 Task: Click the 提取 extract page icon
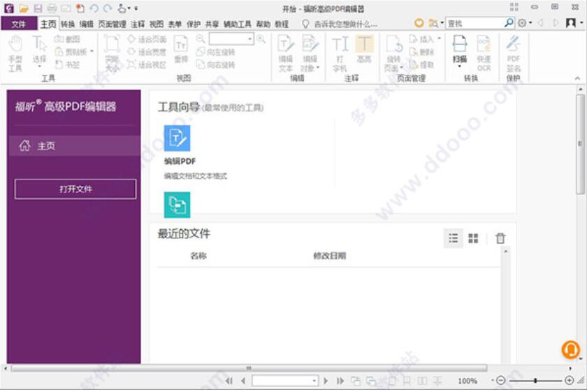(421, 65)
